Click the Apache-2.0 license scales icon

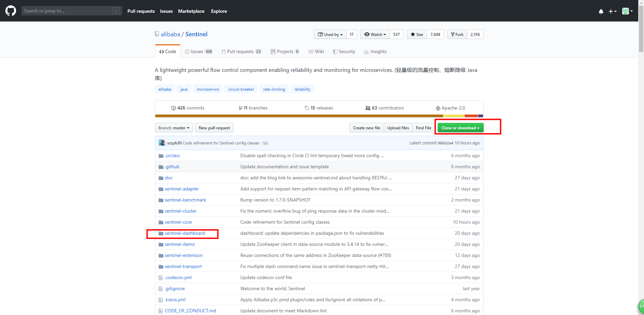(x=438, y=108)
